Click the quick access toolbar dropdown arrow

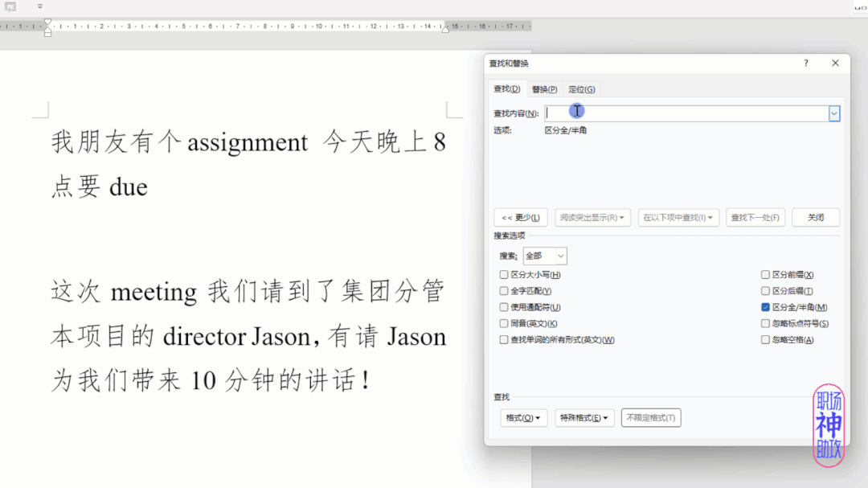pyautogui.click(x=40, y=6)
